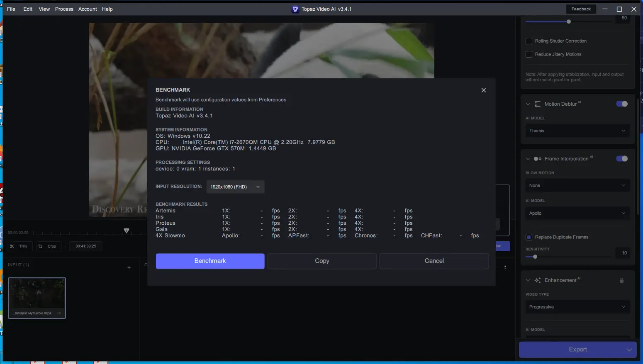
Task: Click the GPU info line text
Action: tap(216, 148)
